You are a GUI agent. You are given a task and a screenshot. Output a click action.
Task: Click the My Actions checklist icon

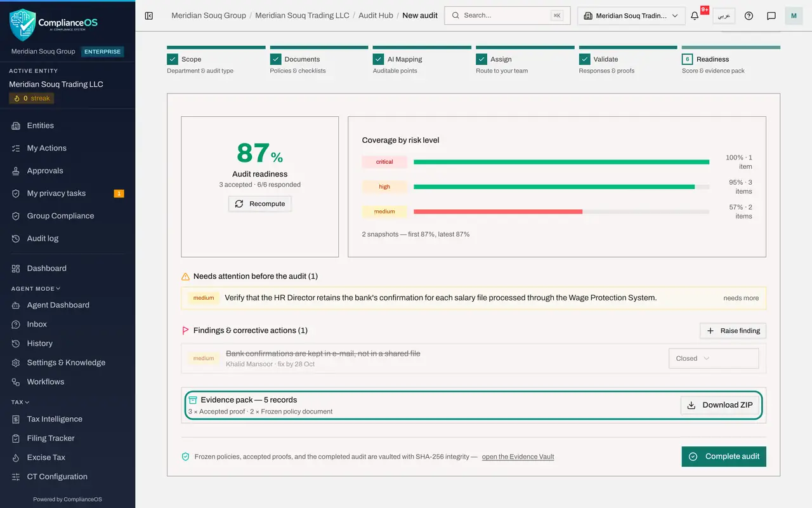16,148
